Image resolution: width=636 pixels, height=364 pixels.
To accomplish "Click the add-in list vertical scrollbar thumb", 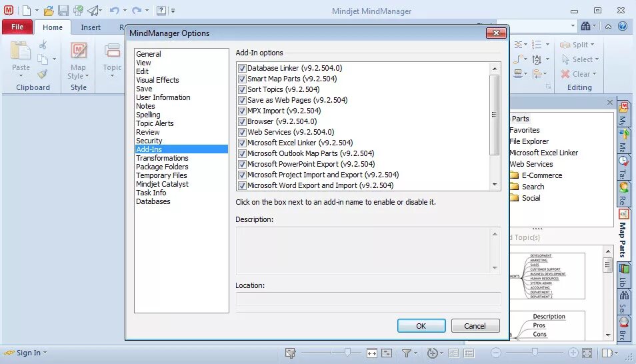I will [x=494, y=115].
